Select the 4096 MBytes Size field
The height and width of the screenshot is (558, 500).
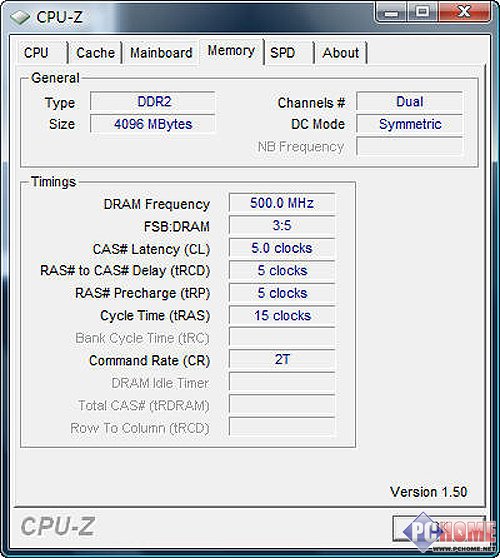(153, 124)
